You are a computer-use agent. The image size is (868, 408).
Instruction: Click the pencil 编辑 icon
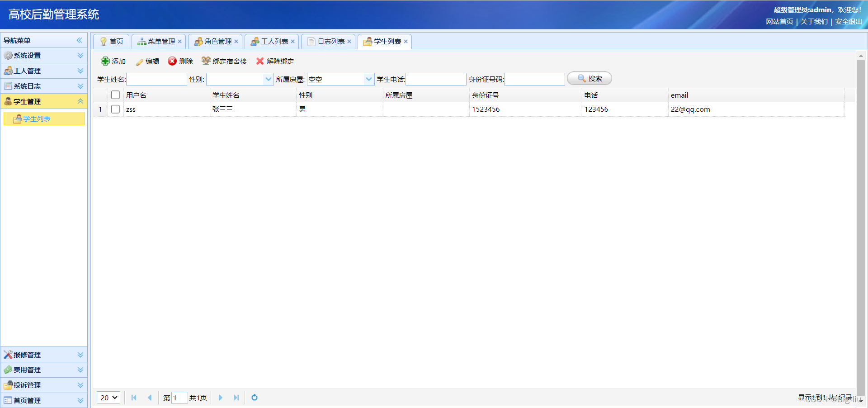pos(140,62)
